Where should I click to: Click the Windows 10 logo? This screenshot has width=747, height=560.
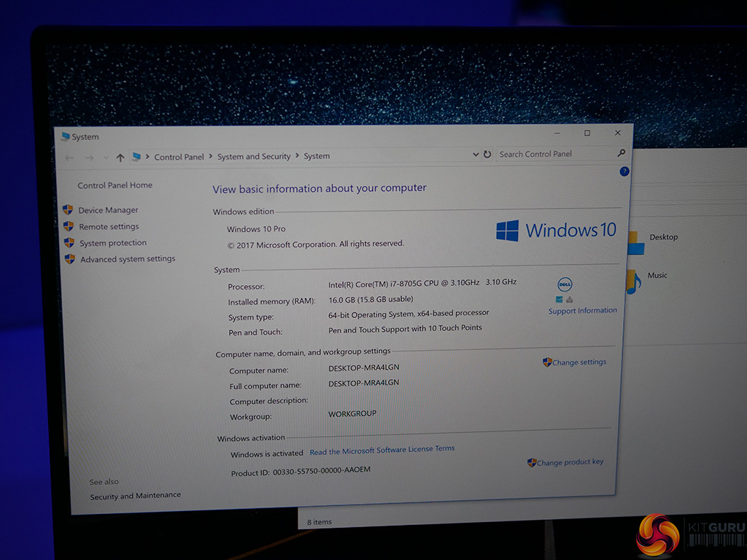pos(556,230)
